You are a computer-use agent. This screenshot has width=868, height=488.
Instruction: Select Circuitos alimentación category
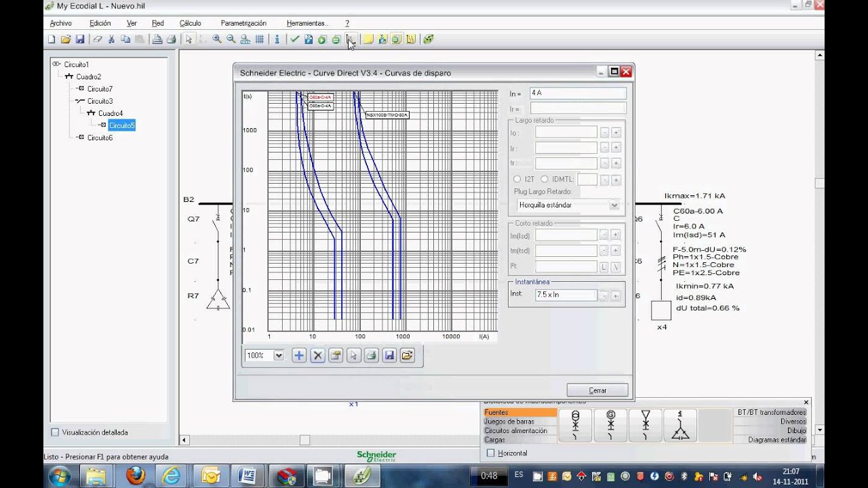point(519,430)
